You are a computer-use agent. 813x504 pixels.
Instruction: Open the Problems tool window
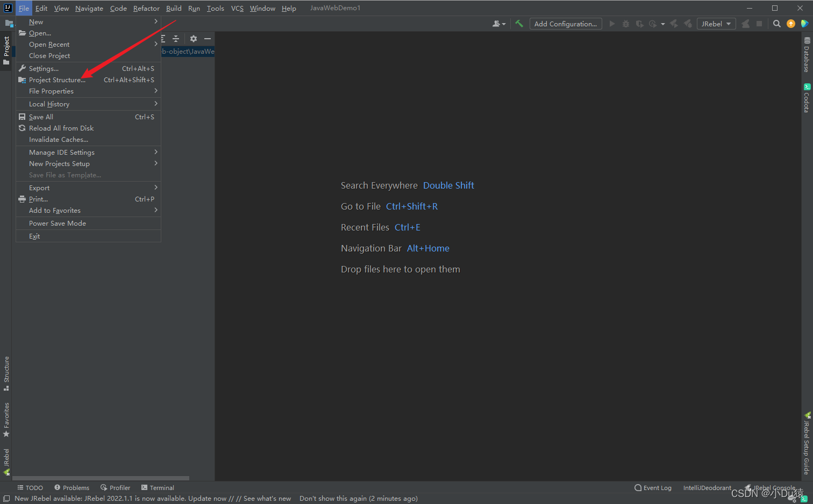72,488
